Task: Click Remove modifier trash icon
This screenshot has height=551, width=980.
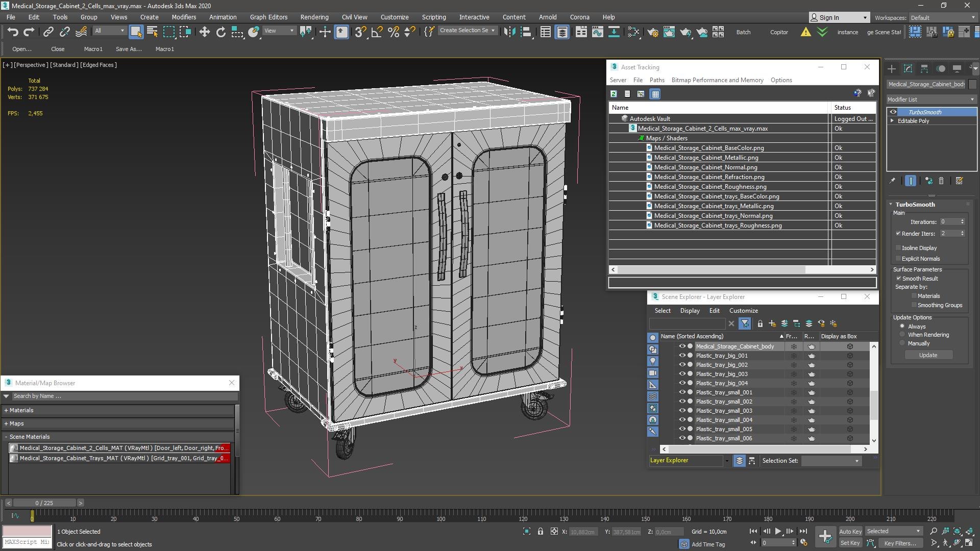Action: point(941,181)
